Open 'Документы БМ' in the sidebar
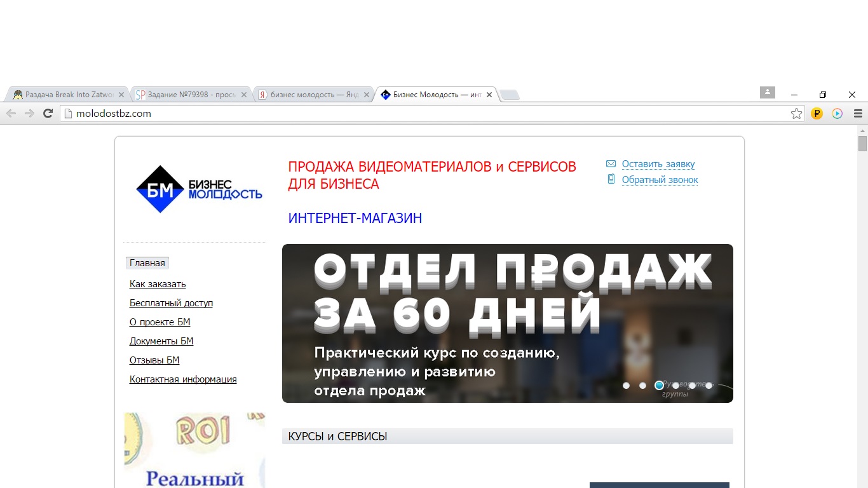This screenshot has height=488, width=868. point(161,341)
